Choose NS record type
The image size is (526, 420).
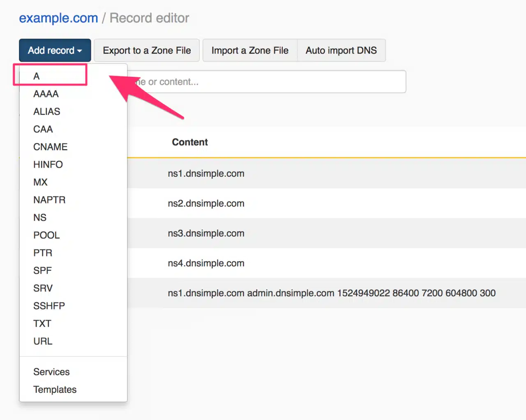[x=73, y=217]
